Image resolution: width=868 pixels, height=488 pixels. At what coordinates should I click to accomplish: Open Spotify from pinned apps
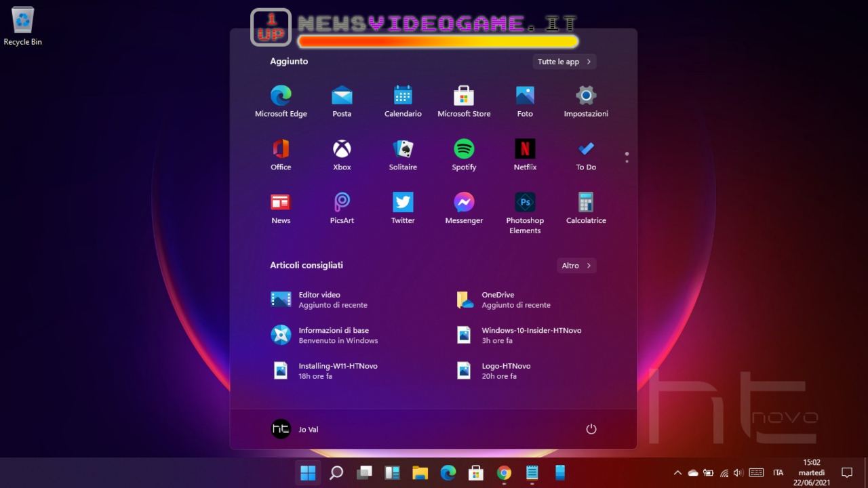pyautogui.click(x=464, y=155)
